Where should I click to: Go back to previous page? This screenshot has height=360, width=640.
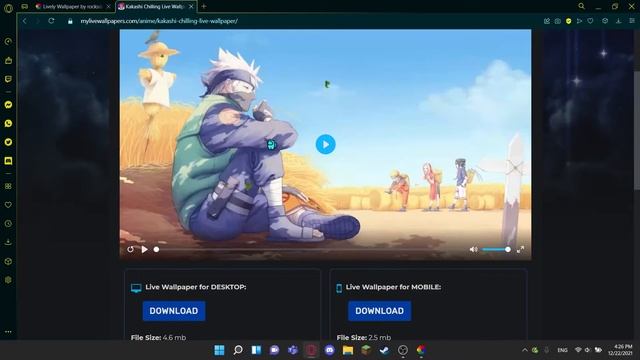click(x=25, y=21)
